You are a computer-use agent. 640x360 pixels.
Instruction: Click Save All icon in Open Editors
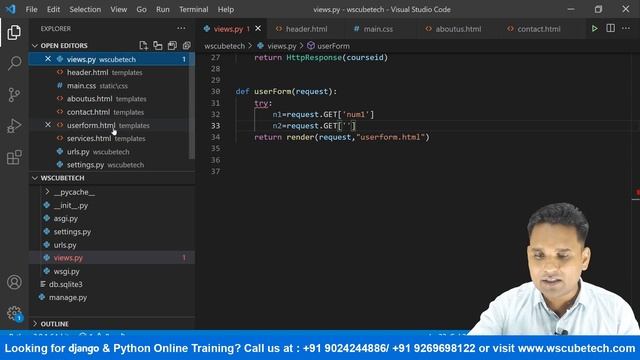[172, 45]
